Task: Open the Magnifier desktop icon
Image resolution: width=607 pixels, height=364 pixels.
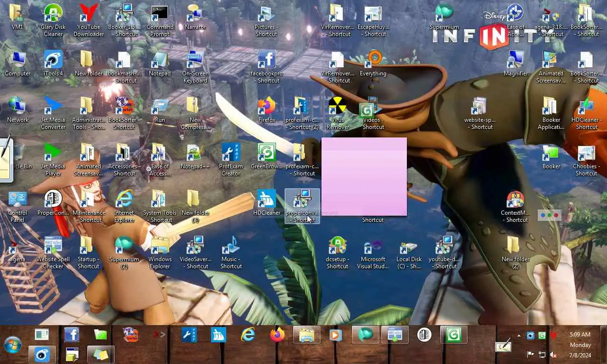Action: coord(515,64)
